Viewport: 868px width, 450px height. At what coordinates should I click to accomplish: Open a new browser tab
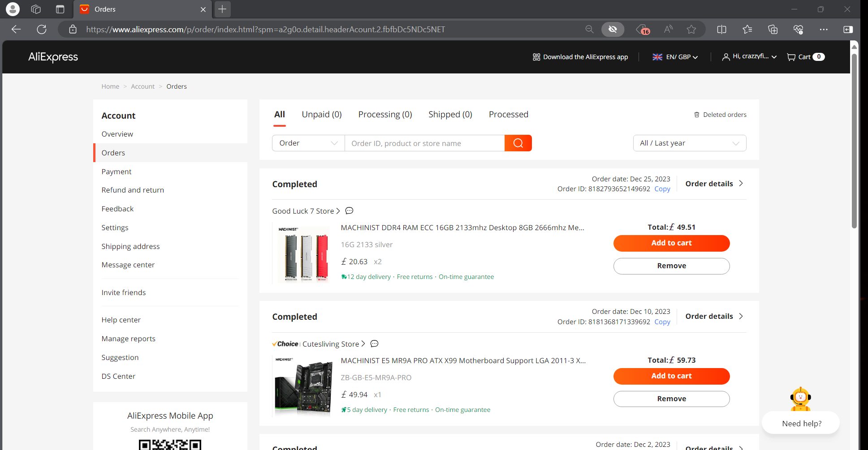pyautogui.click(x=222, y=9)
